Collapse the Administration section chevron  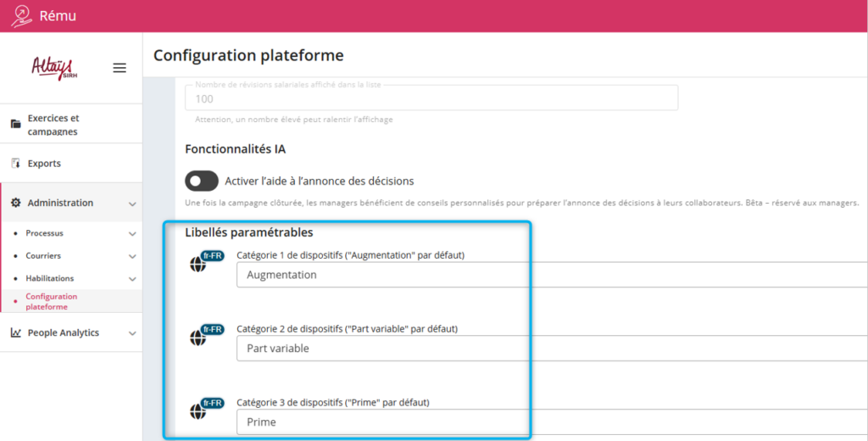click(x=132, y=204)
